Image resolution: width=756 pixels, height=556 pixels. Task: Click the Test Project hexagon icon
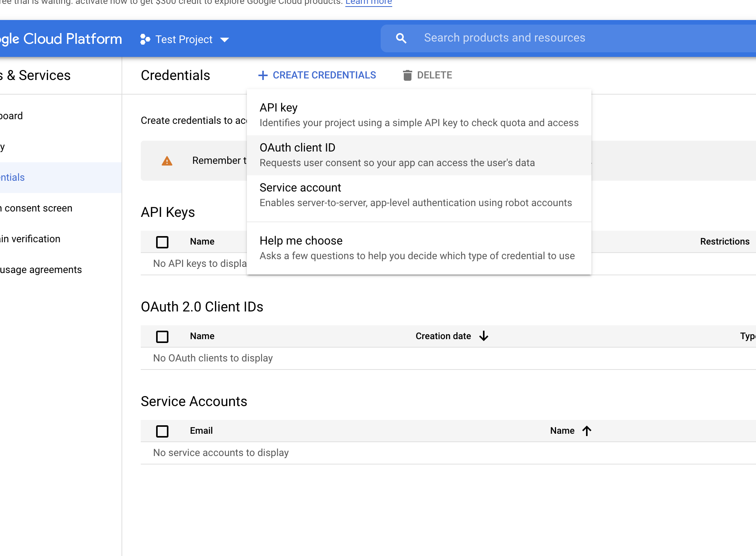(x=145, y=39)
